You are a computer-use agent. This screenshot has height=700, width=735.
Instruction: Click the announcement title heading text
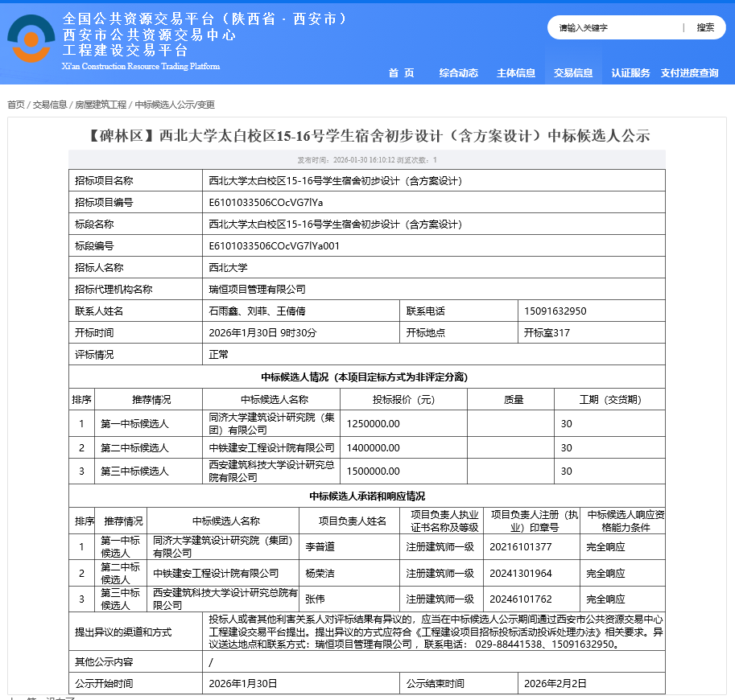[367, 135]
